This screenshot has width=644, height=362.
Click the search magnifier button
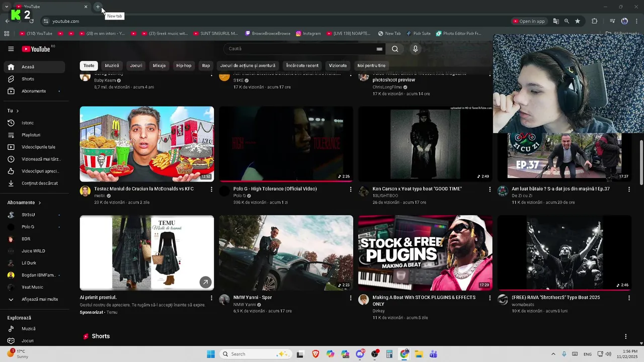point(395,49)
